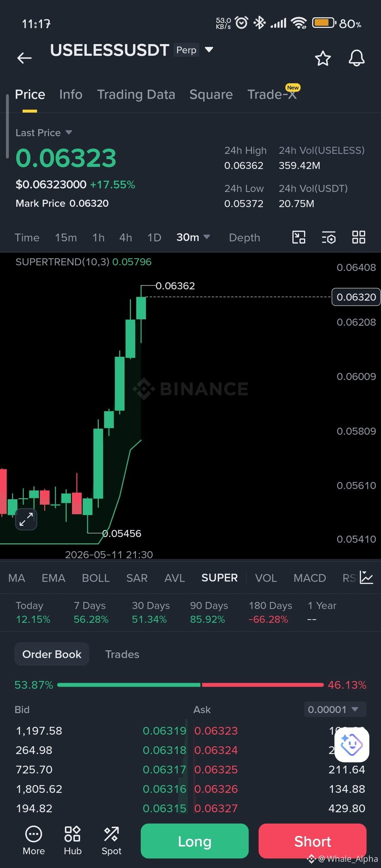The width and height of the screenshot is (381, 868).
Task: Tap the Perp contract badge
Action: pyautogui.click(x=186, y=50)
